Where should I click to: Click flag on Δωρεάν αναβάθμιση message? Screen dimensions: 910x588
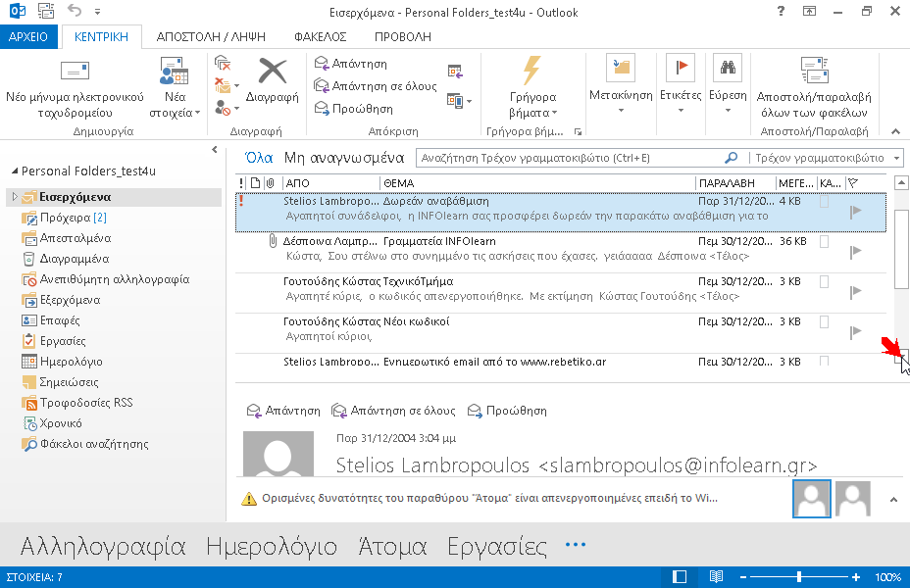coord(855,212)
